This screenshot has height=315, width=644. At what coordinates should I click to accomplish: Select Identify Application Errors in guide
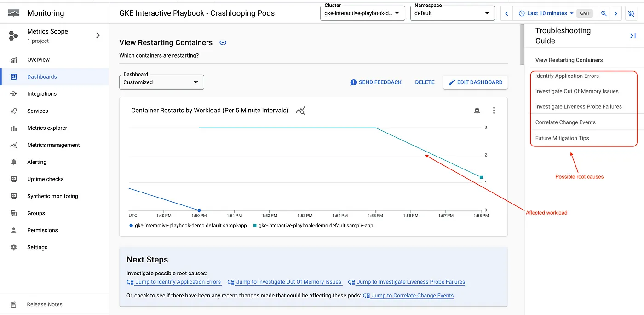tap(567, 76)
